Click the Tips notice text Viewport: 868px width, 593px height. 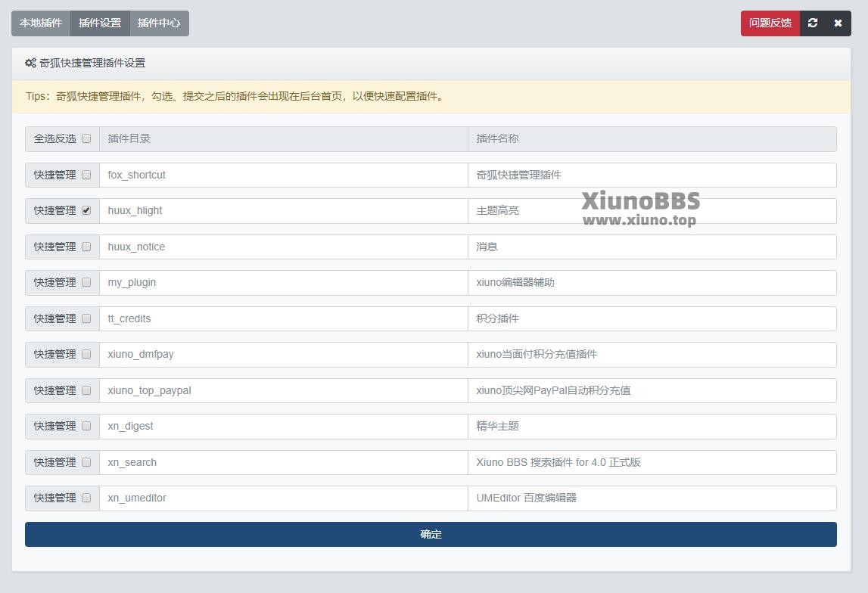click(235, 96)
